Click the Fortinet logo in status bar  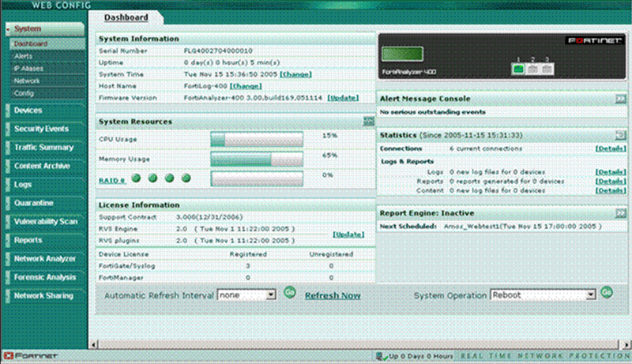pyautogui.click(x=31, y=356)
